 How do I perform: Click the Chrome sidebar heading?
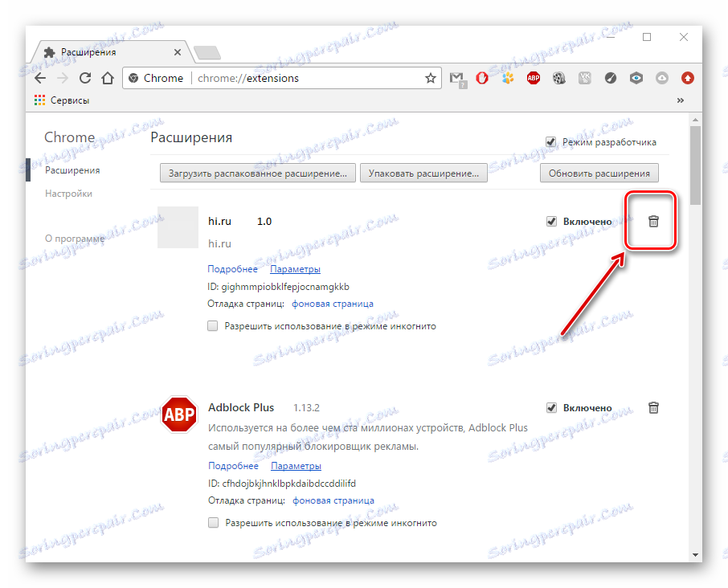pyautogui.click(x=70, y=137)
